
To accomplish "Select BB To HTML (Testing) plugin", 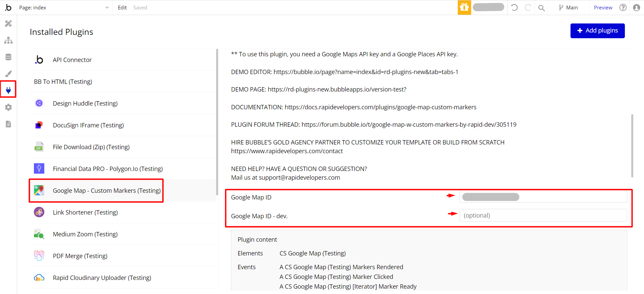I will 123,81.
